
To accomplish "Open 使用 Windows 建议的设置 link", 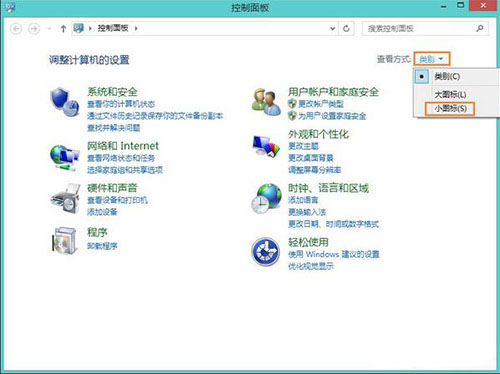I will [334, 254].
